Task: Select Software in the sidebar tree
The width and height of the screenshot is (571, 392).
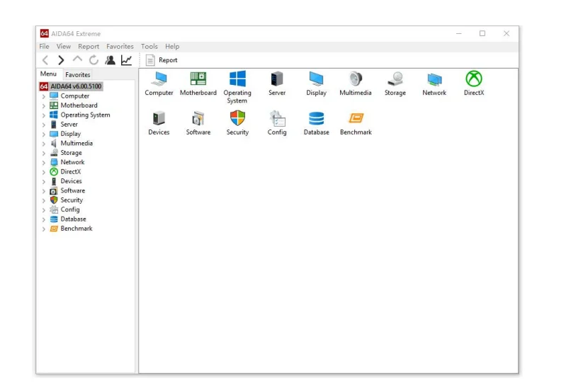Action: [73, 190]
